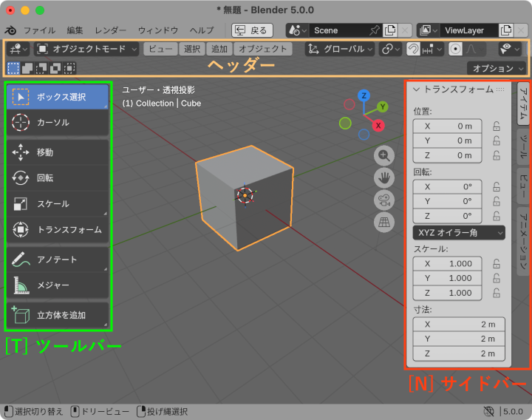This screenshot has width=532, height=420.
Task: Open the レンダー menu
Action: click(111, 30)
